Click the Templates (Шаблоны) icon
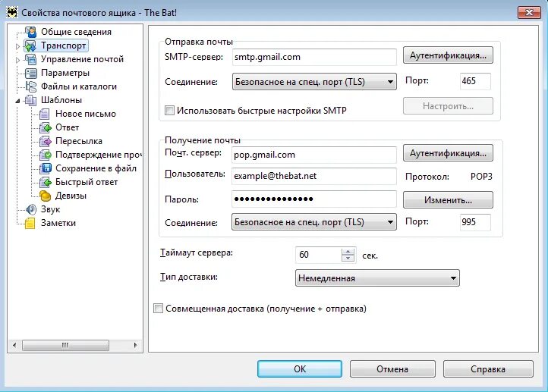The width and height of the screenshot is (548, 392). click(31, 100)
